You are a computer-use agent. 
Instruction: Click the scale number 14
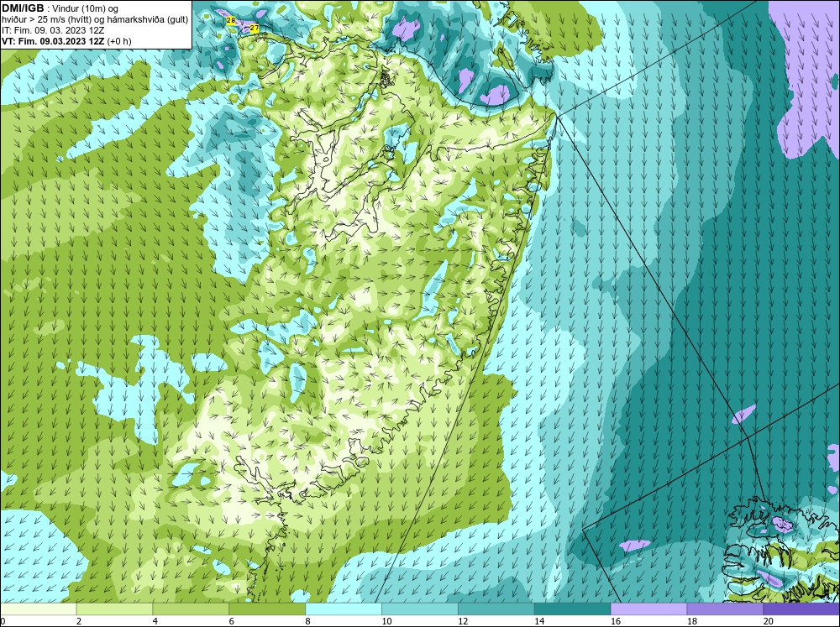pyautogui.click(x=539, y=622)
